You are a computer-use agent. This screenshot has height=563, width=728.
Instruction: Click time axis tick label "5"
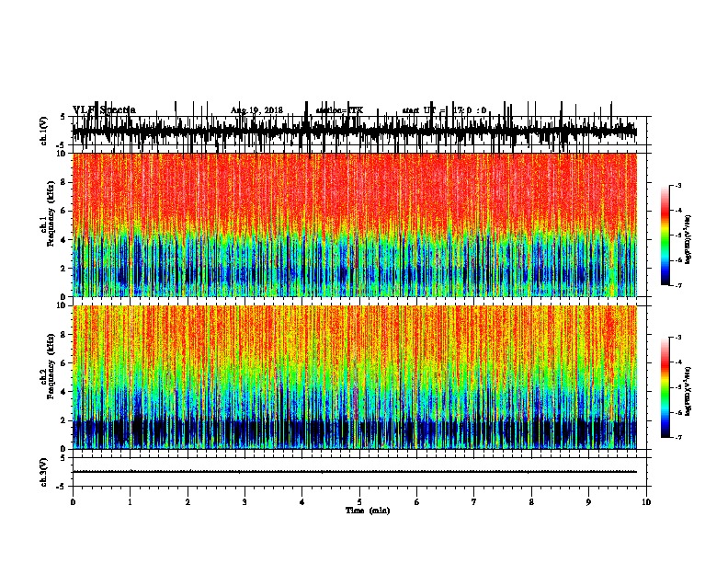359,502
